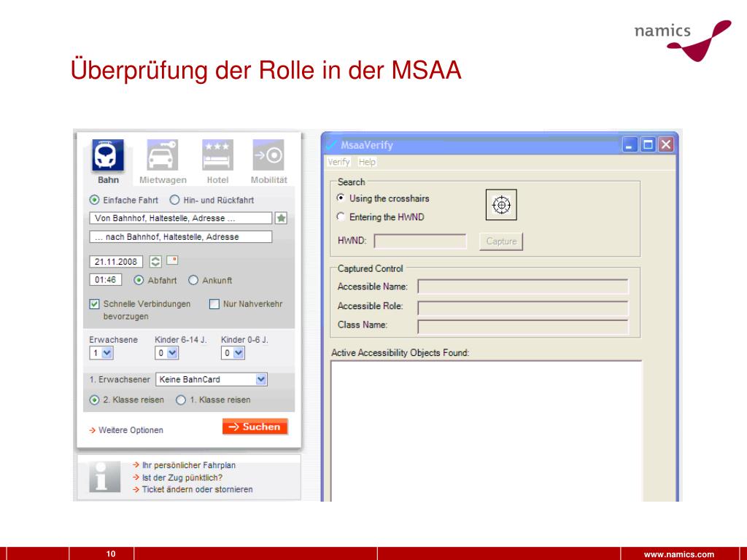Click the Class Name field
The width and height of the screenshot is (747, 560).
(x=523, y=326)
